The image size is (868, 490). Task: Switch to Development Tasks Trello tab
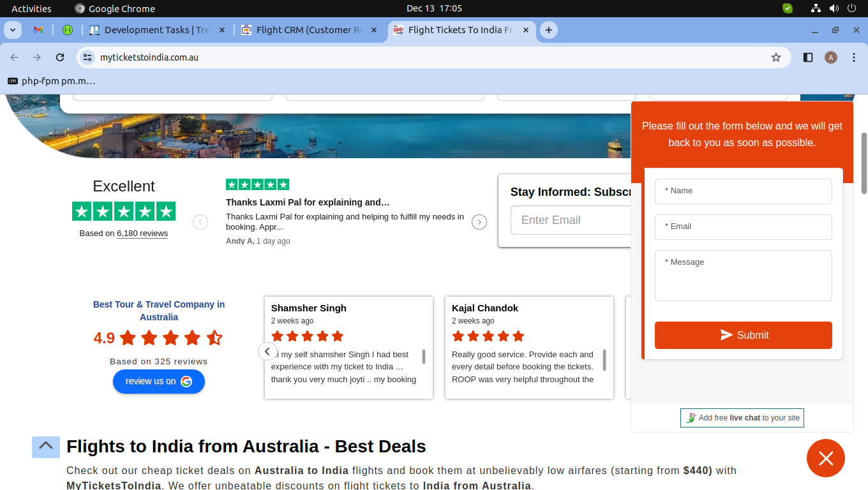coord(157,30)
